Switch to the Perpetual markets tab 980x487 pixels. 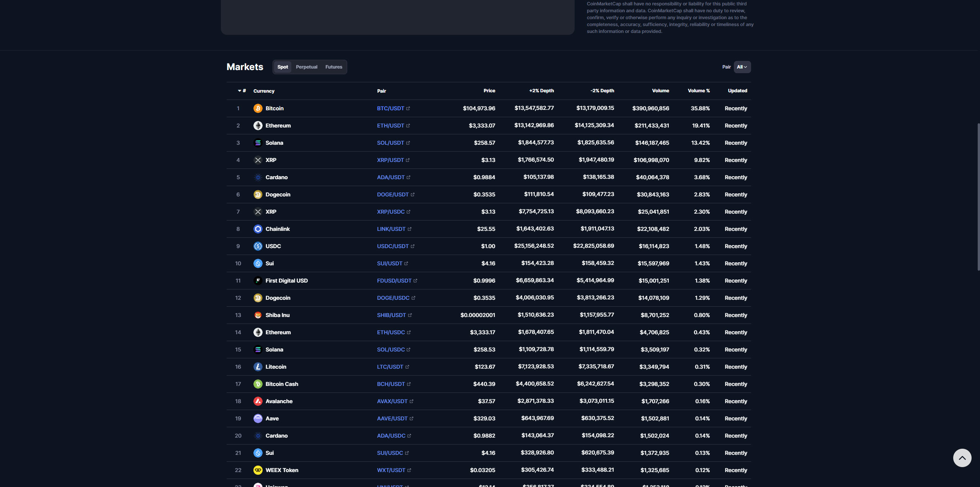[x=307, y=67]
